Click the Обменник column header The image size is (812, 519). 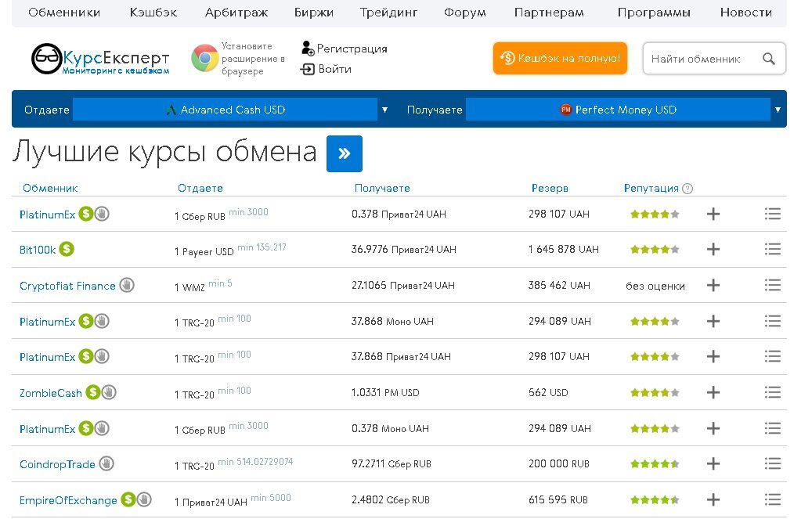(50, 188)
